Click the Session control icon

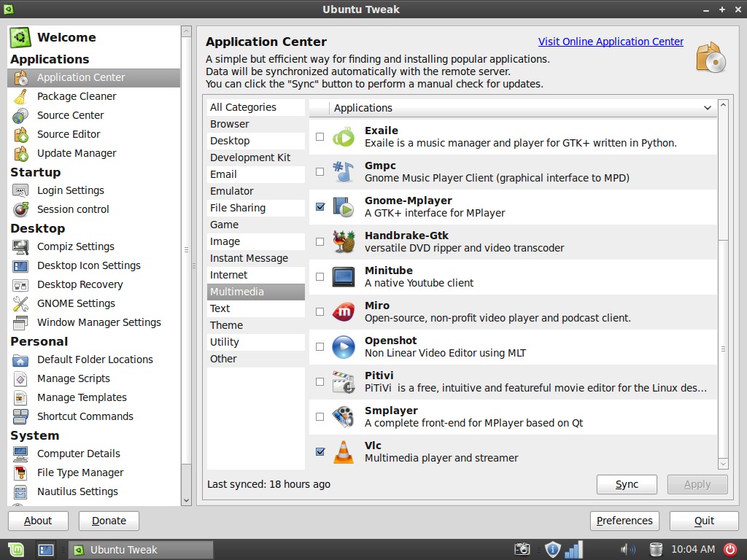[20, 209]
